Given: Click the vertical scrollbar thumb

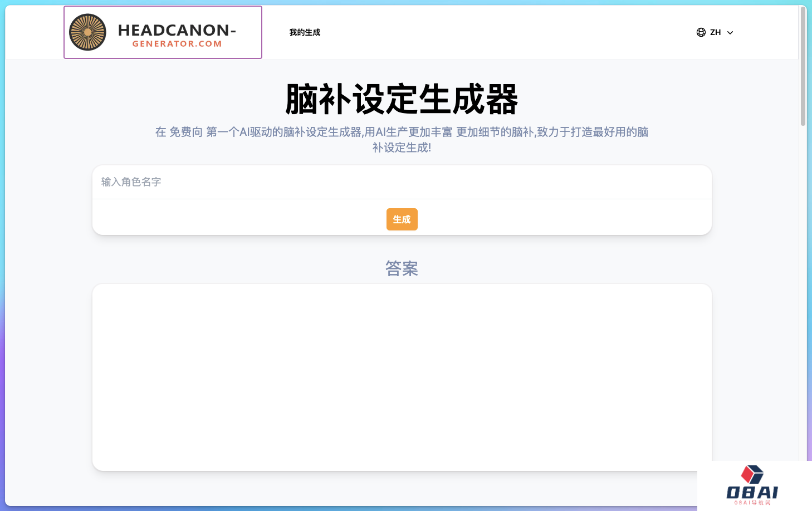Looking at the screenshot, I should tap(803, 67).
